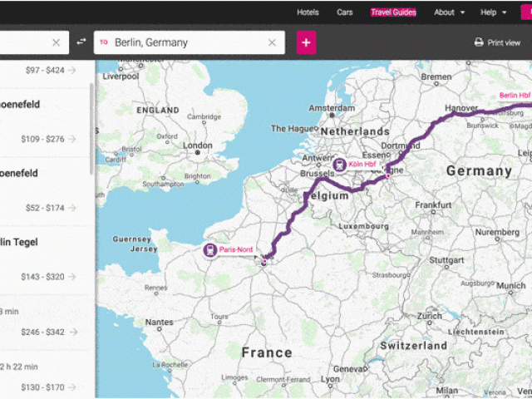The image size is (532, 399).
Task: Clear the origin field with X
Action: [57, 42]
